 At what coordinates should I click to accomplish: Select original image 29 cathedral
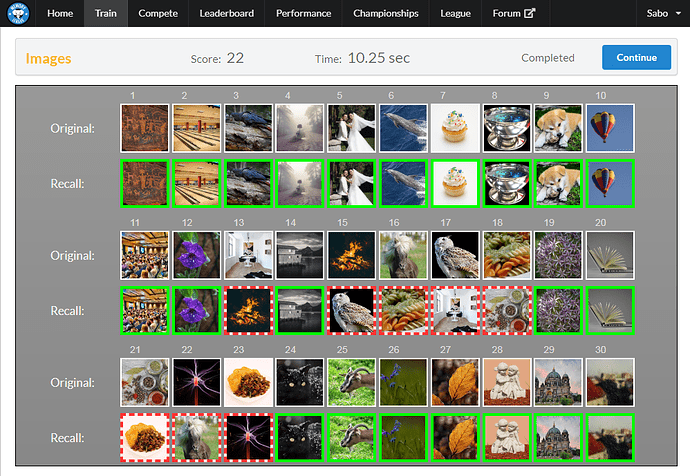tap(558, 382)
